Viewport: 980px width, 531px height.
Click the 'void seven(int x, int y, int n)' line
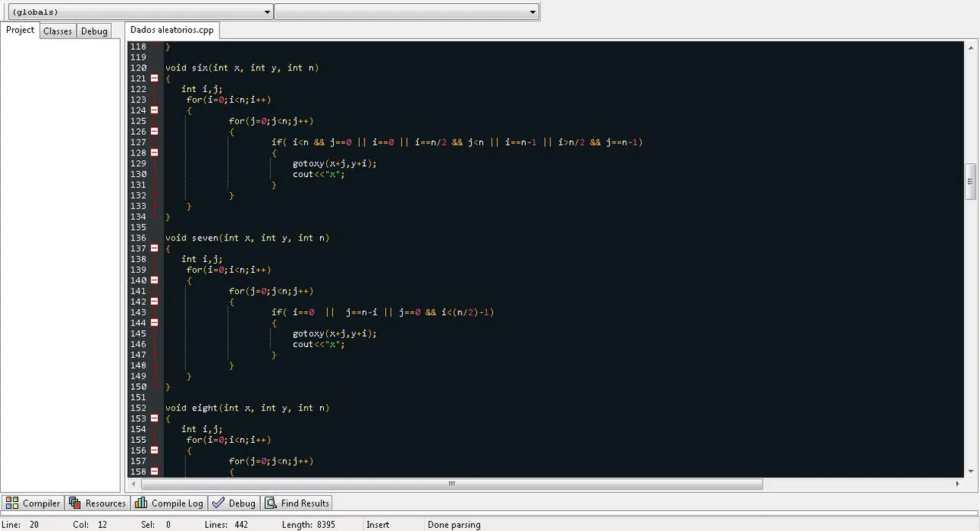pos(247,238)
